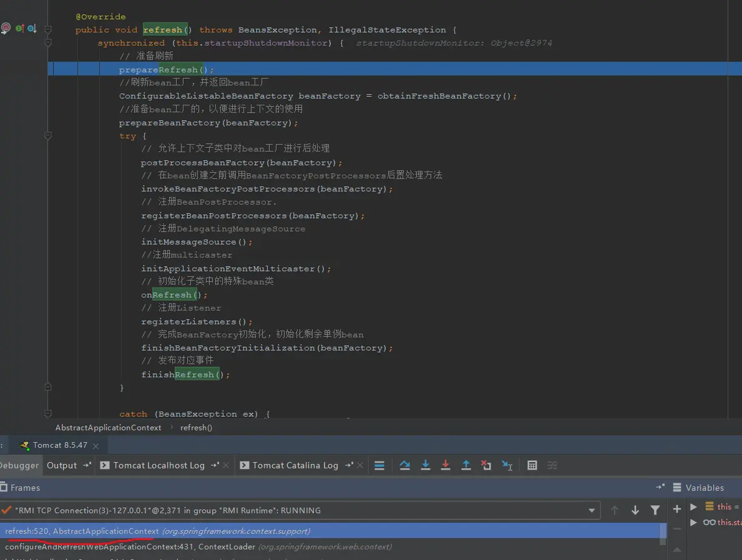
Task: Click AbstractApplicationContext in the breadcrumb
Action: (x=109, y=428)
